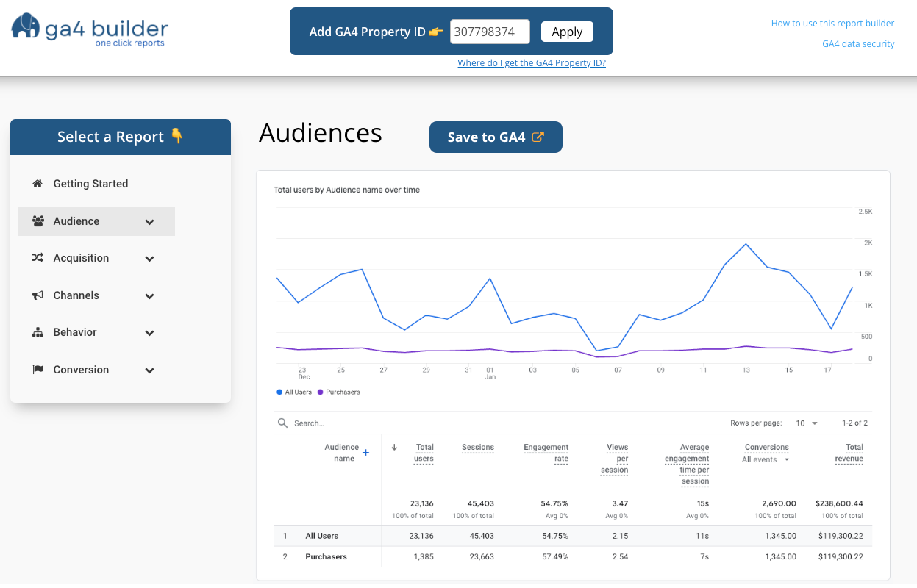Open the Conversions All events dropdown
Viewport: 917px width, 588px height.
click(766, 460)
